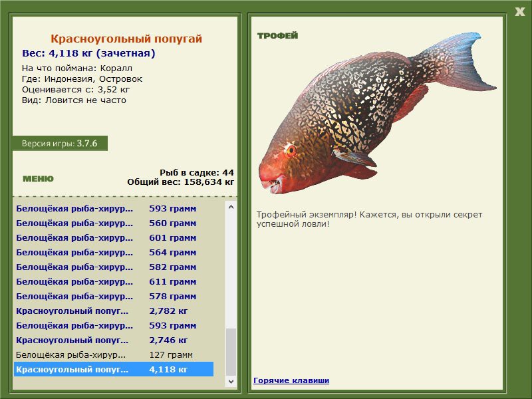Select the 578 грамм Белощёкая рыба-хирург row
The width and height of the screenshot is (532, 399).
tap(114, 296)
